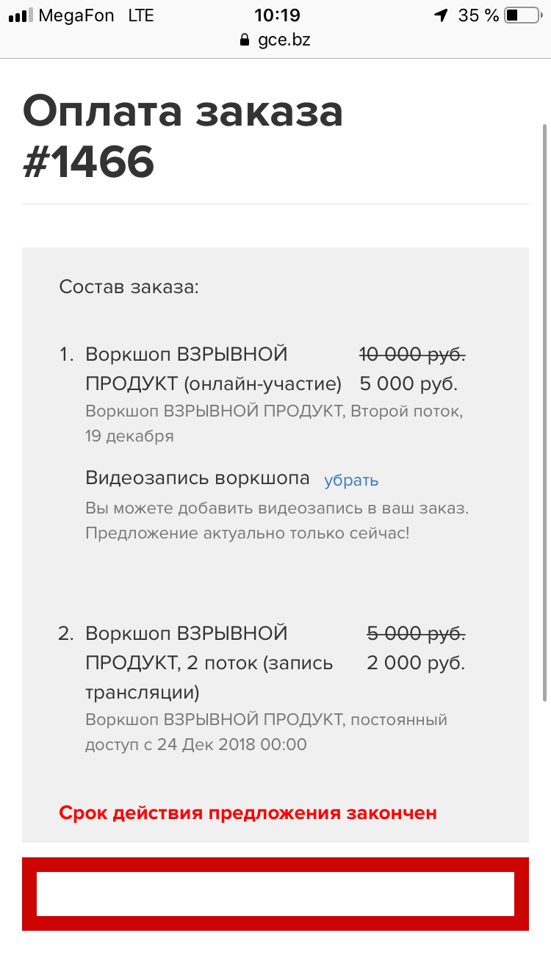Viewport: 551px width, 980px height.
Task: Tap the cellular signal strength bars
Action: click(x=21, y=15)
